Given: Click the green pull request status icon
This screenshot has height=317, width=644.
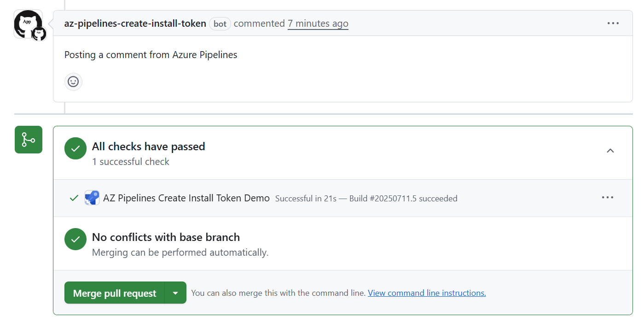Looking at the screenshot, I should pyautogui.click(x=28, y=139).
